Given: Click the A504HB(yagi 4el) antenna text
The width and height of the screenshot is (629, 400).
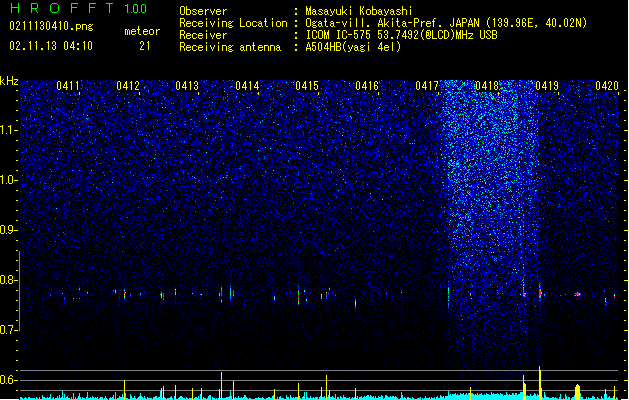Looking at the screenshot, I should pyautogui.click(x=353, y=47).
